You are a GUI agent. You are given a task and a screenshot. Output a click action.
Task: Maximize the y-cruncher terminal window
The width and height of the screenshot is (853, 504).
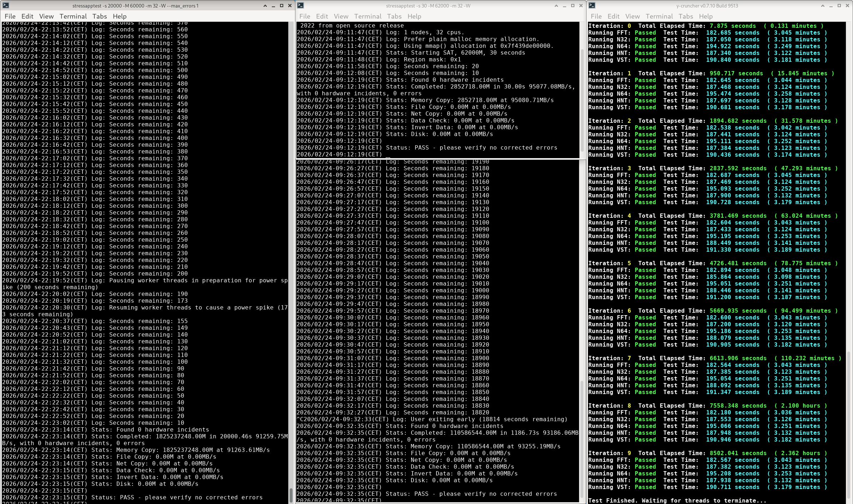[839, 6]
